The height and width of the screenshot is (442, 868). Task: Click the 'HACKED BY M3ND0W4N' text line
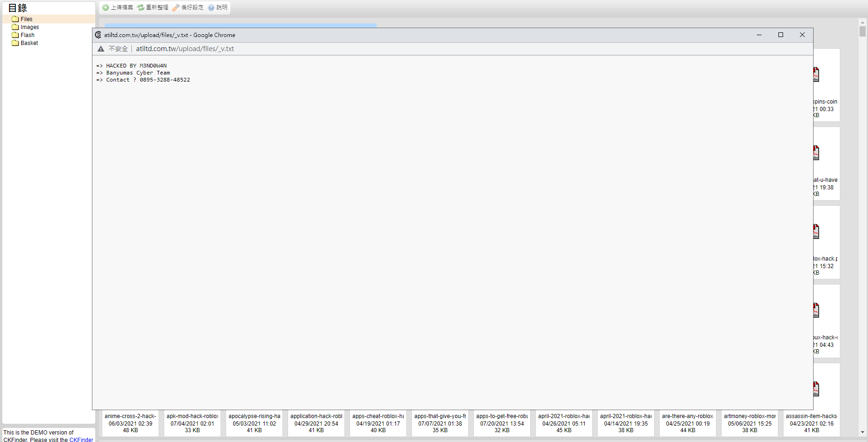(131, 66)
